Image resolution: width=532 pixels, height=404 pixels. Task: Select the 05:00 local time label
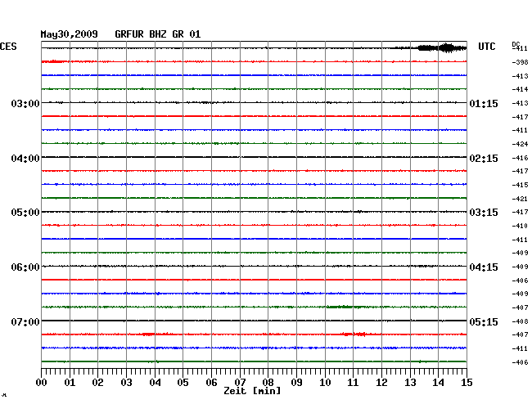coord(25,213)
